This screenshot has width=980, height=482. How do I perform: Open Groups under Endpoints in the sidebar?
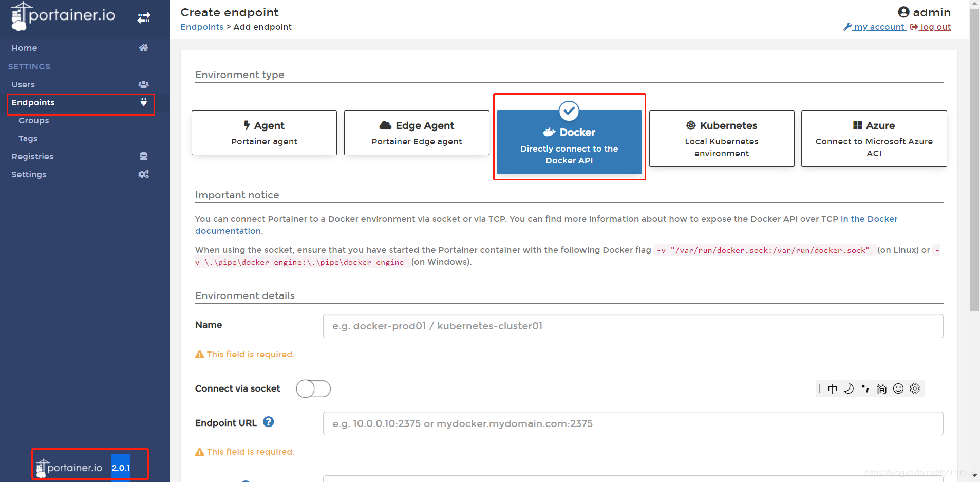pos(33,120)
